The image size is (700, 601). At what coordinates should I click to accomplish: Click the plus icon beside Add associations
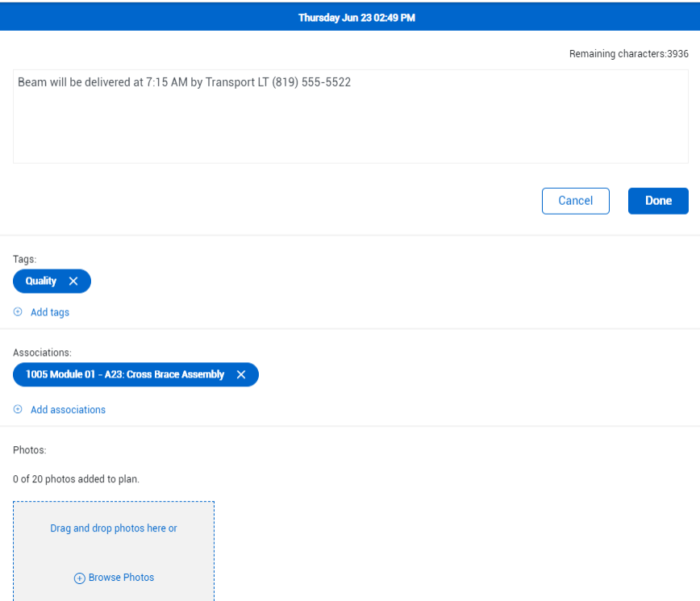click(18, 410)
